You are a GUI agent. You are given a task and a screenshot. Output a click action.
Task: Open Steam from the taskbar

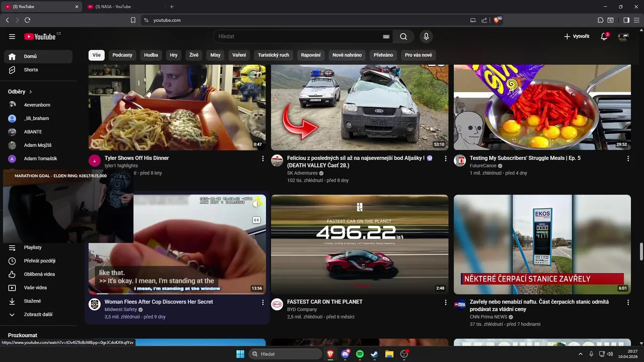(374, 354)
